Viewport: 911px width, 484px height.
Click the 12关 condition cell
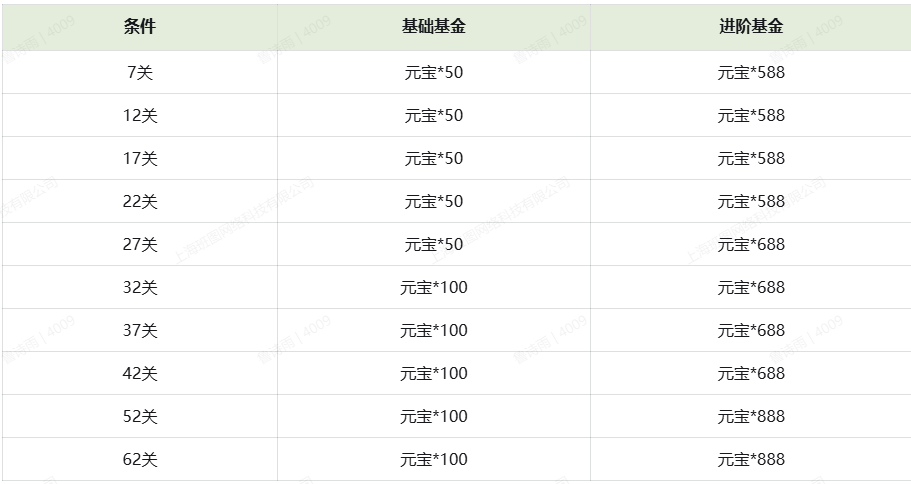[140, 116]
